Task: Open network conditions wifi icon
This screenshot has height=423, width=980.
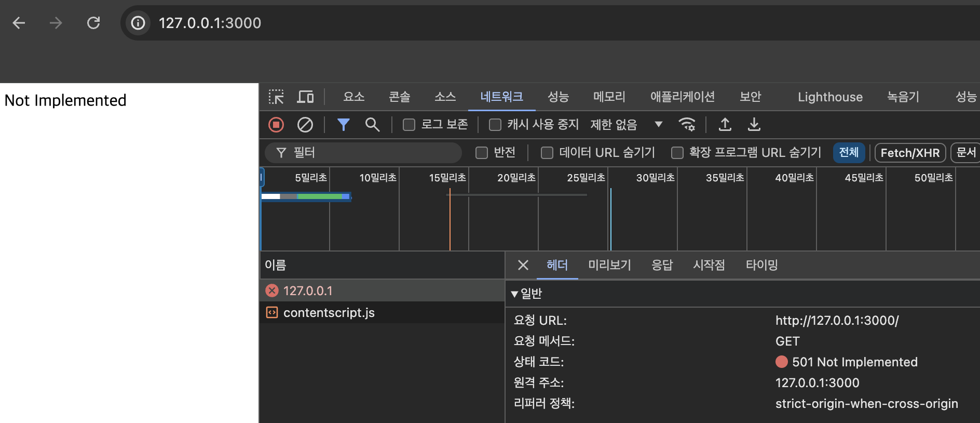Action: (x=687, y=125)
